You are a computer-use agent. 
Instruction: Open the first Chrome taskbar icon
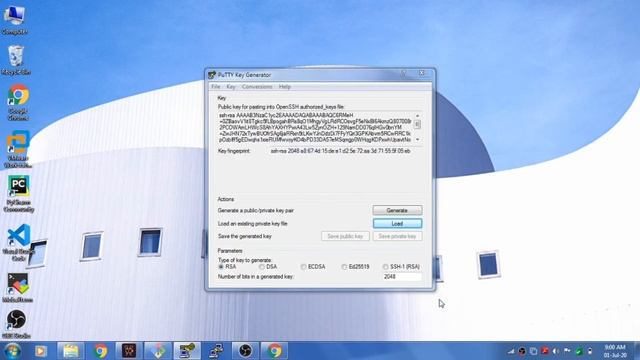click(x=100, y=351)
